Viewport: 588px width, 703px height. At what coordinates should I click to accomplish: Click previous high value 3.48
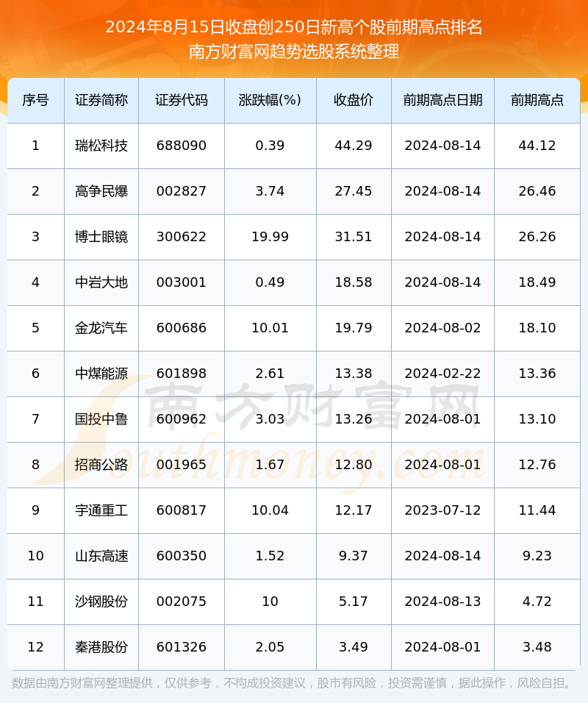[x=537, y=647]
